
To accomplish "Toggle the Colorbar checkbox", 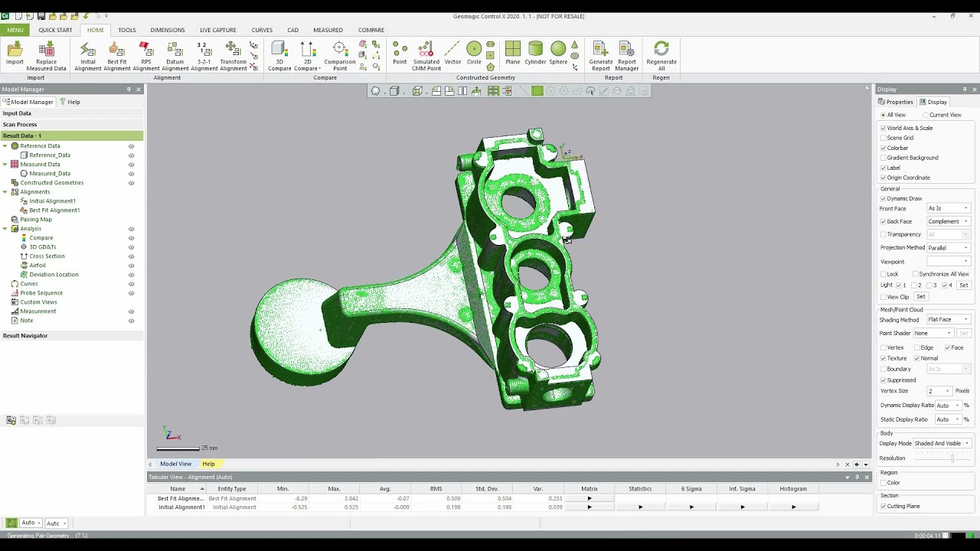I will coord(883,148).
